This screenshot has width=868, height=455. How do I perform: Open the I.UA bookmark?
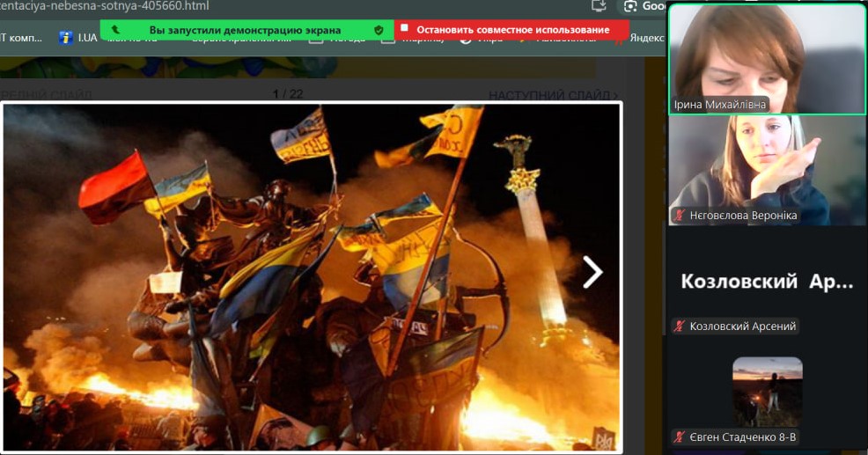(78, 38)
